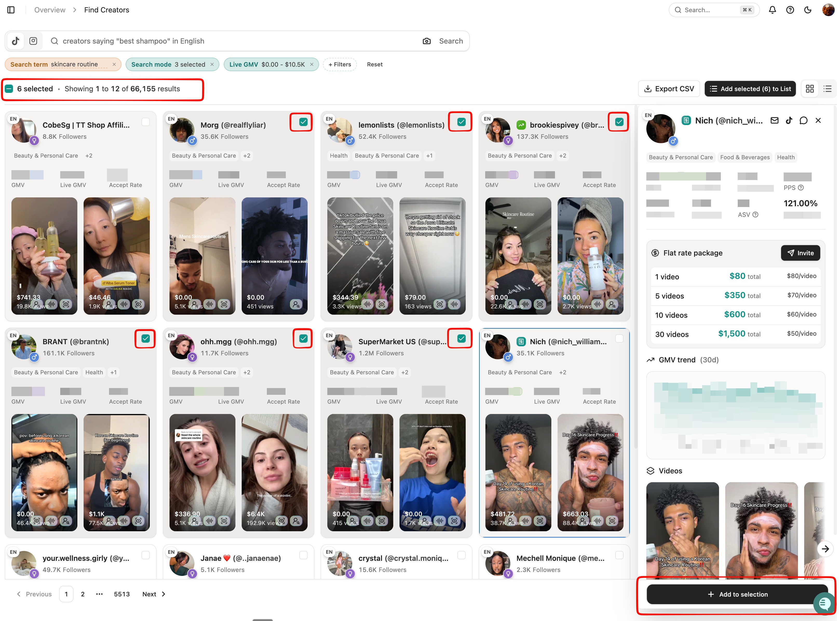Go to the Previous results page

click(x=34, y=594)
